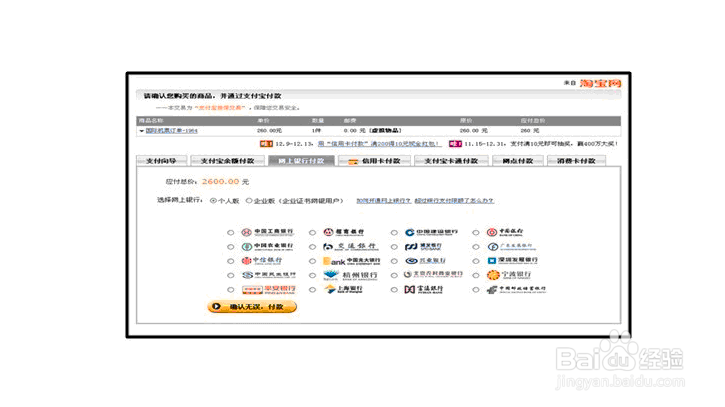
Task: Click the 中国建设银行 bank logo
Action: [431, 232]
